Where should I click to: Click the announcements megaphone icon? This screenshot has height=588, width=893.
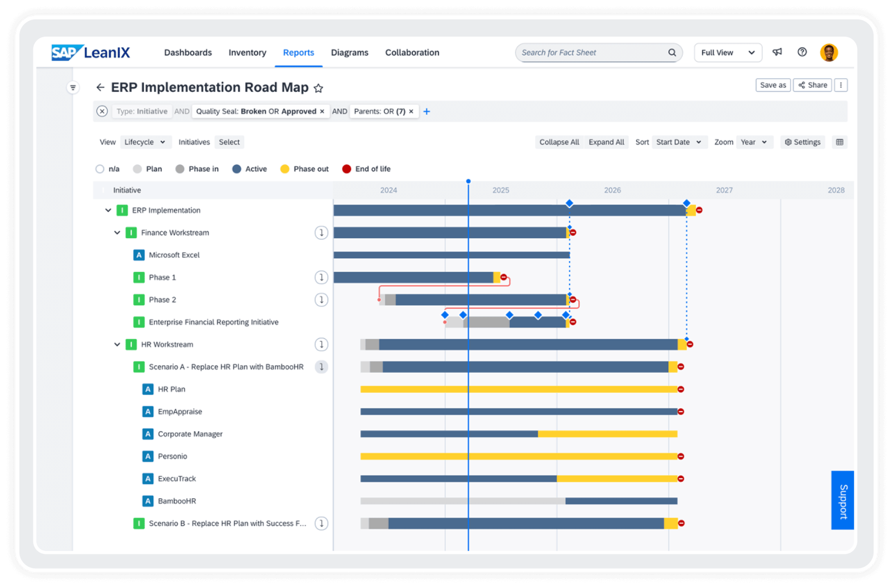[777, 52]
